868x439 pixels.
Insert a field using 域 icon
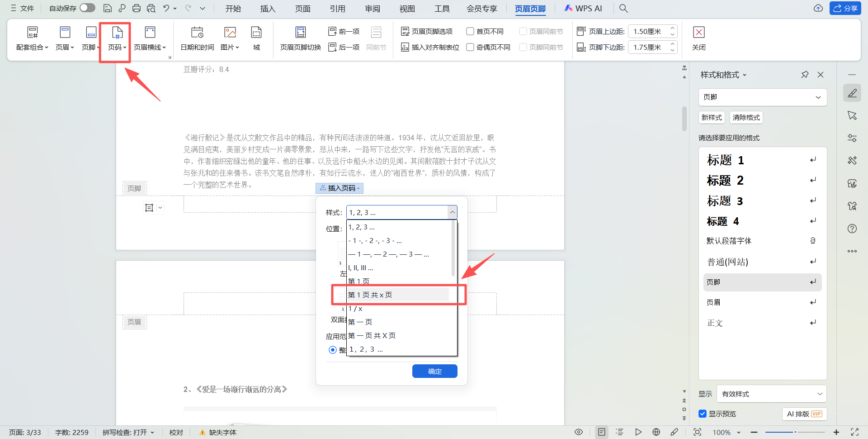click(x=256, y=38)
